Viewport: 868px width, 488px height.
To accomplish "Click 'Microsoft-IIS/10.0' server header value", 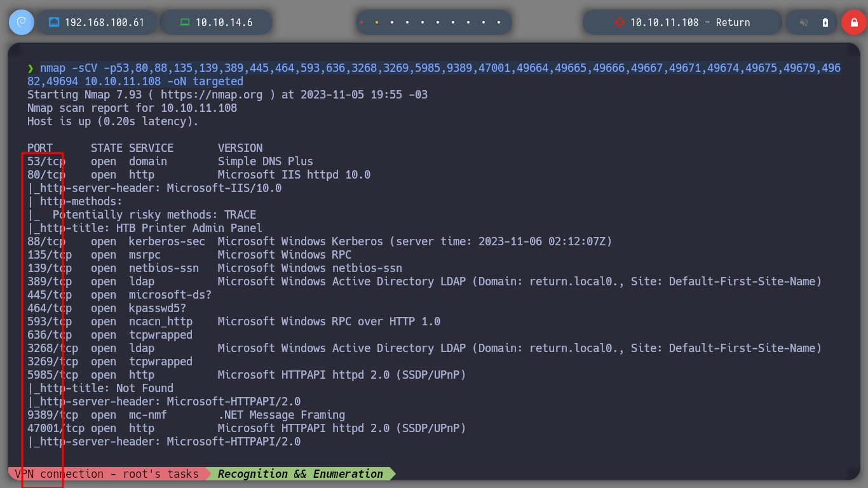I will (x=224, y=188).
